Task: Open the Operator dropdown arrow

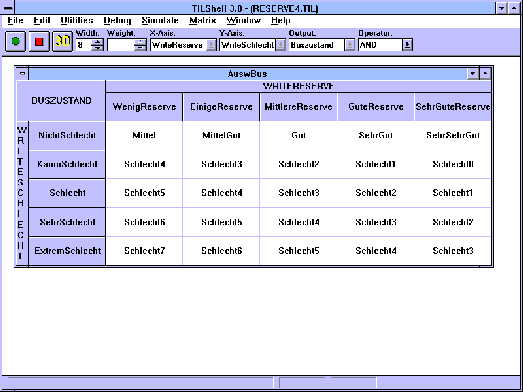Action: click(407, 45)
